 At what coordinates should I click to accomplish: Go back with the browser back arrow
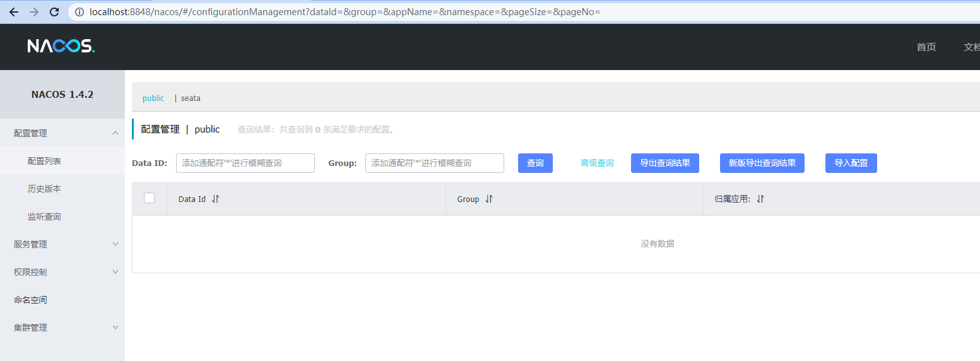[x=13, y=12]
